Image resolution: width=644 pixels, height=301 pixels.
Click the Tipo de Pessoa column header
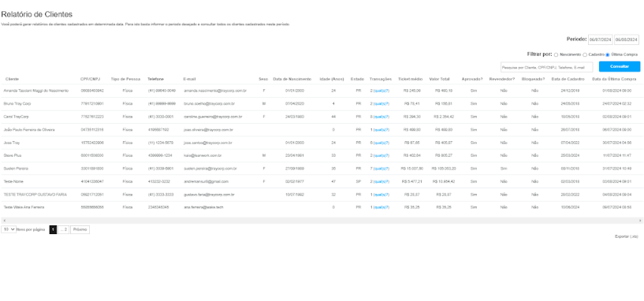tap(125, 79)
